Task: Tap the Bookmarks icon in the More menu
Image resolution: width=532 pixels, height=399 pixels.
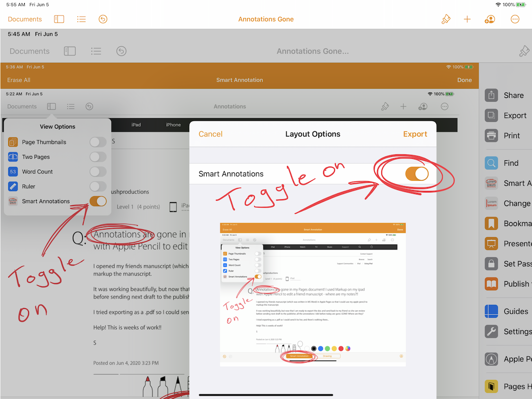Action: pyautogui.click(x=491, y=224)
